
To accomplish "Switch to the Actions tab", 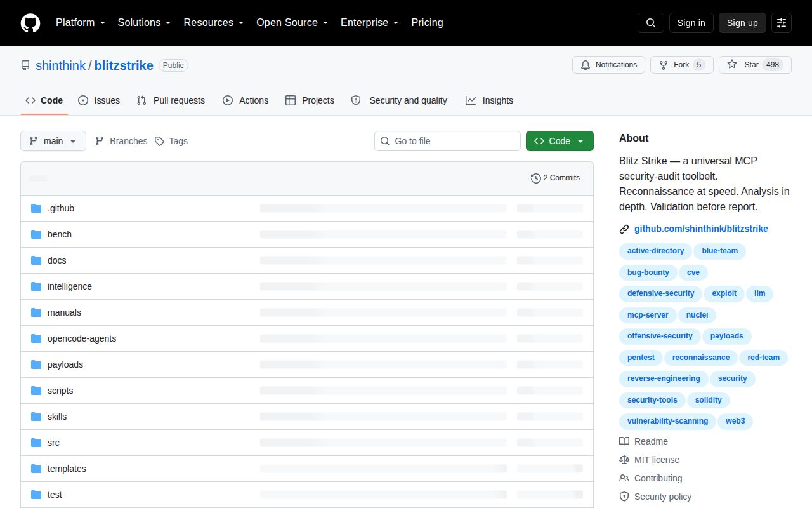I will coord(246,100).
